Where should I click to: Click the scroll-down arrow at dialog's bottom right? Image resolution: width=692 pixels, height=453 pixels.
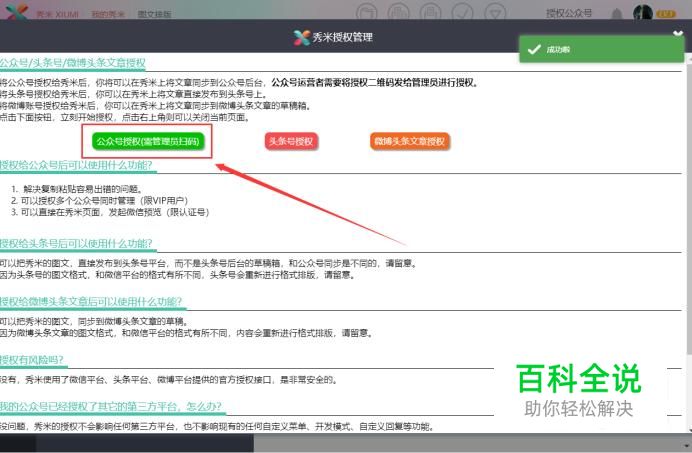[689, 429]
